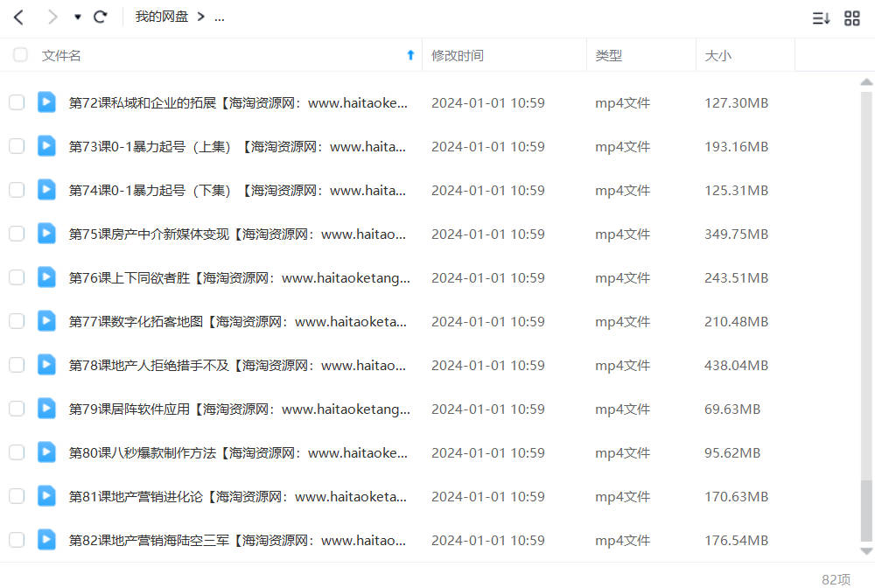
Task: Click video icon of 第74课 下集
Action: pyautogui.click(x=46, y=190)
